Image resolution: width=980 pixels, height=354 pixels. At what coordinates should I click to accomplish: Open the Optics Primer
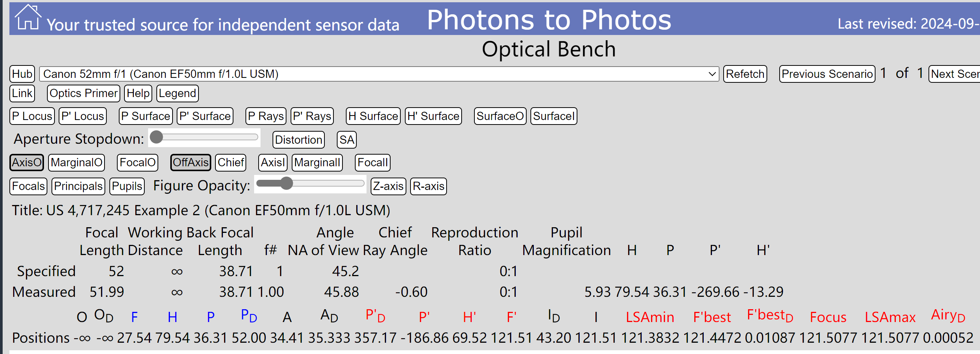click(84, 93)
